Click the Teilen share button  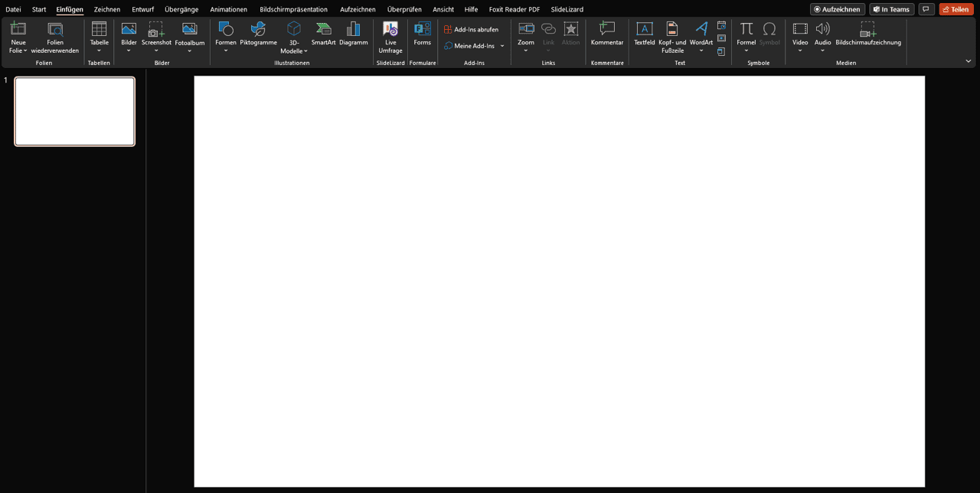[x=955, y=9]
